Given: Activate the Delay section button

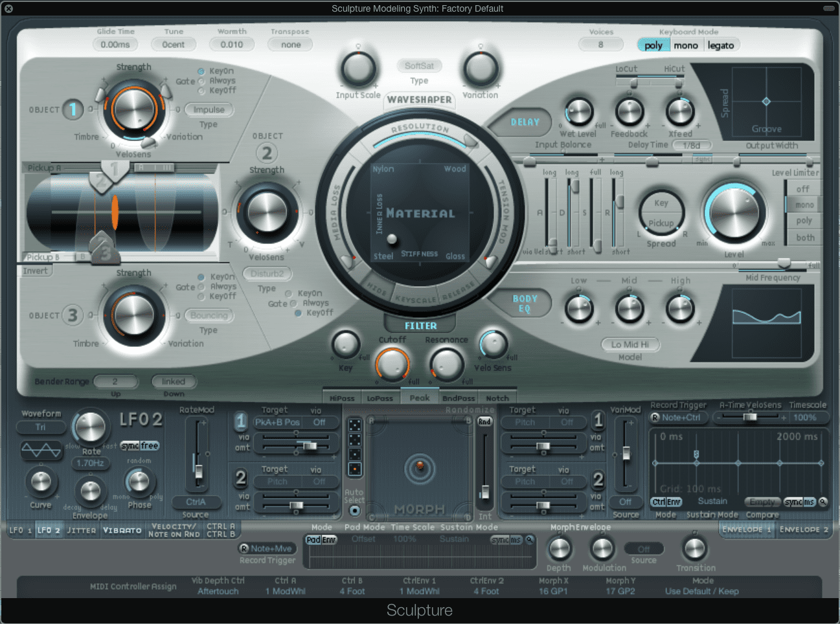Looking at the screenshot, I should (525, 122).
